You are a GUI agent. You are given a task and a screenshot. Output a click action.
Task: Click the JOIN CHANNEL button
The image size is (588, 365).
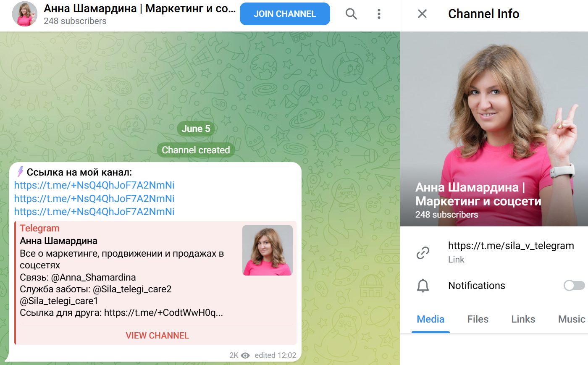click(285, 14)
